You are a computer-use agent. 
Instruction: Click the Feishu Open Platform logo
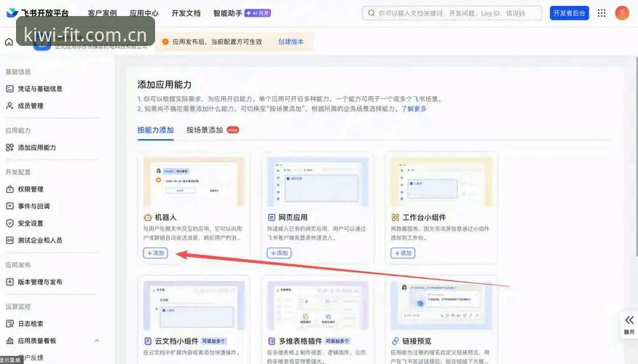[37, 13]
